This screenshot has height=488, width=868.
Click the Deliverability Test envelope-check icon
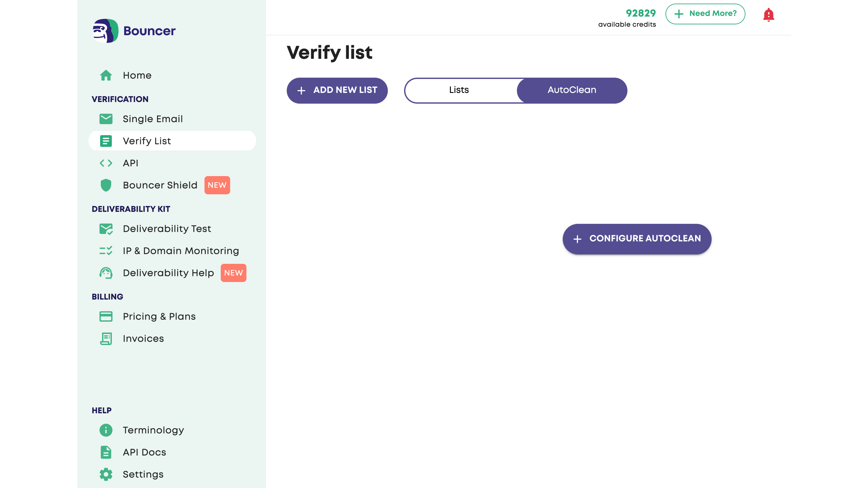click(x=106, y=229)
